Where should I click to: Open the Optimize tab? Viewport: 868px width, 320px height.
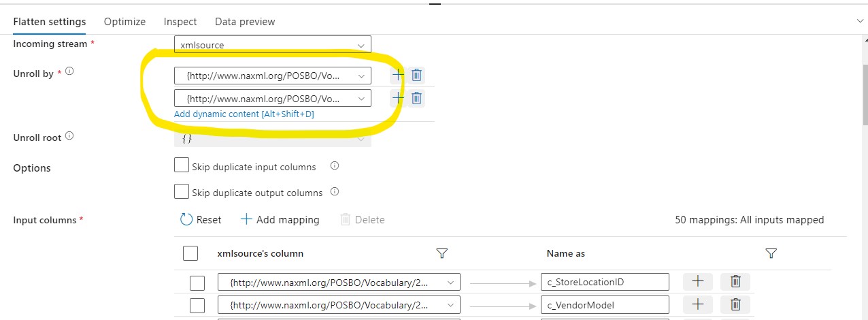click(124, 22)
